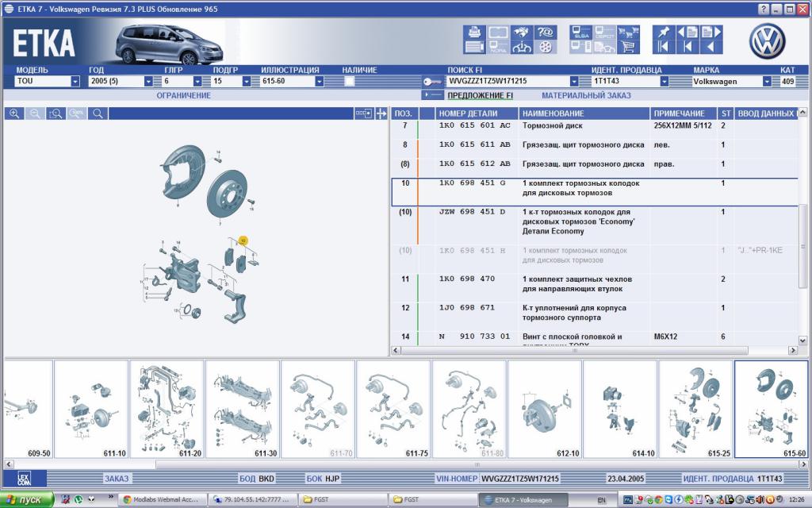Image resolution: width=812 pixels, height=508 pixels.
Task: Click the double-bar jump-to-first arrow
Action: [x=664, y=47]
